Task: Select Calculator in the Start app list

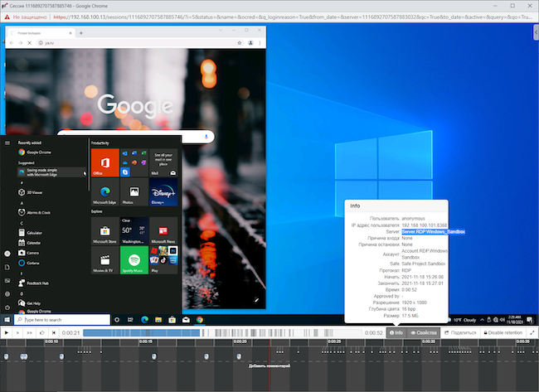Action: [x=34, y=233]
